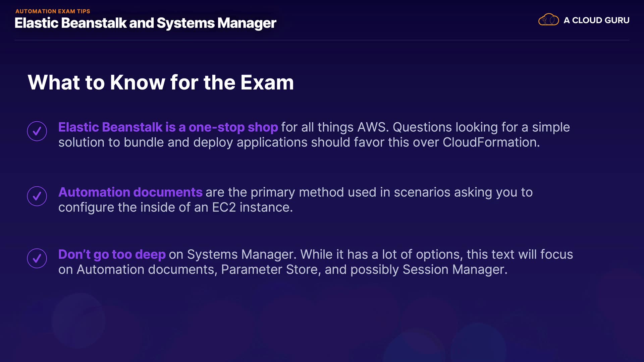Click the purple 'Automation documents' highlighted text

tap(130, 192)
